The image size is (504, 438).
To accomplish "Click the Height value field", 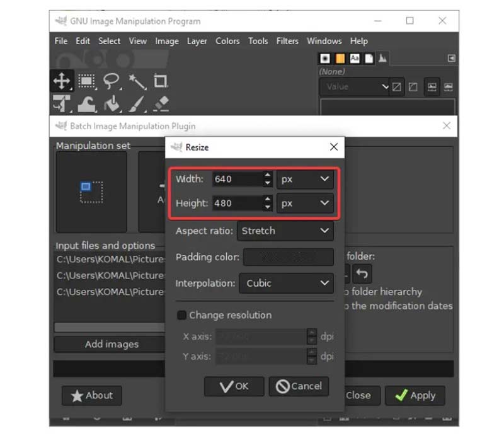I will [x=238, y=203].
